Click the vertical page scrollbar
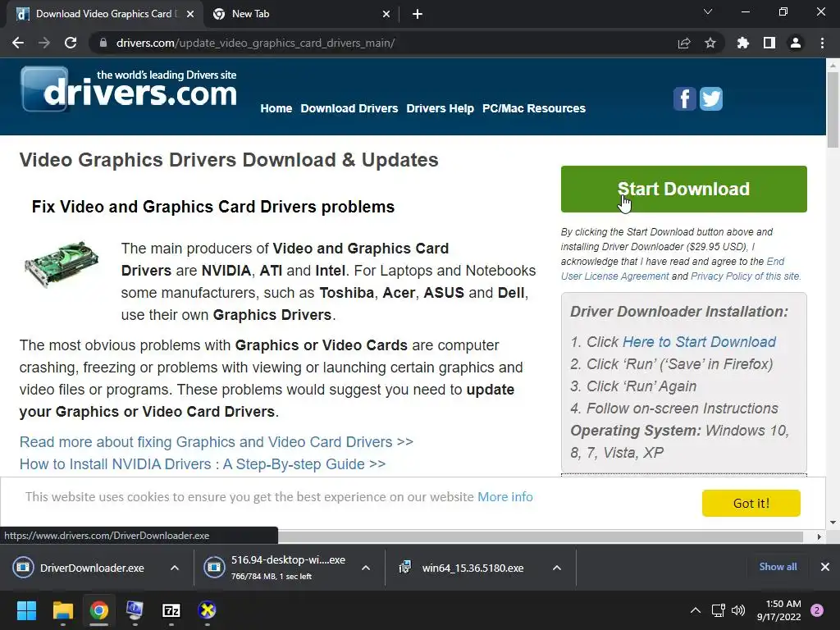 click(833, 109)
